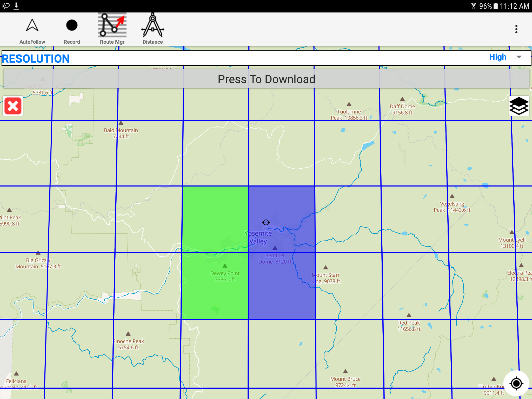Click the Timber Knob triangle marker
532x399 pixels.
tap(494, 379)
